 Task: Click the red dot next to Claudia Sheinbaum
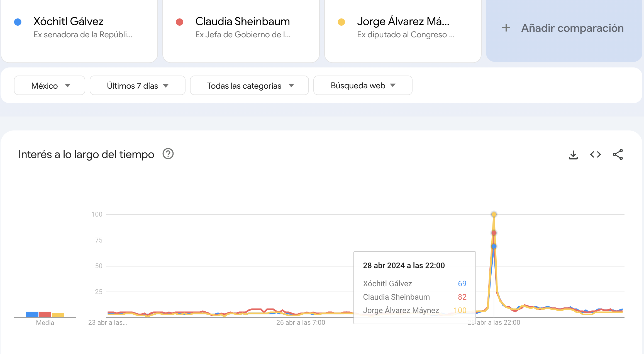point(180,22)
